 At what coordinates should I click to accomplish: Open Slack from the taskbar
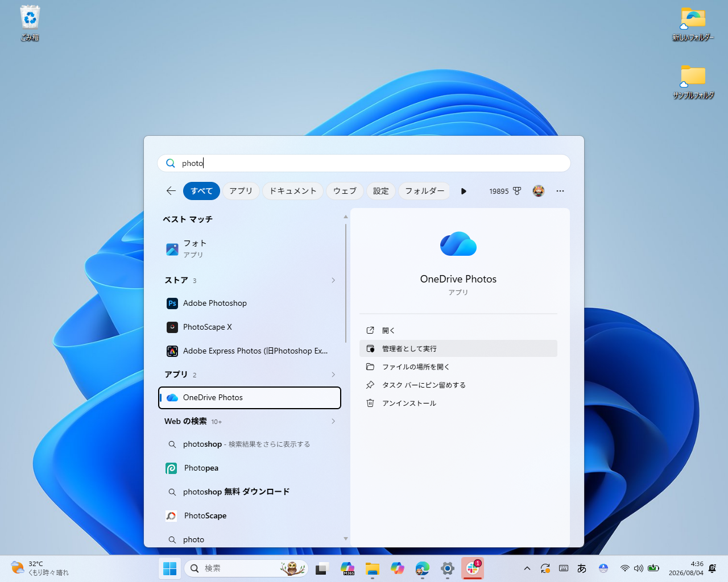point(473,568)
